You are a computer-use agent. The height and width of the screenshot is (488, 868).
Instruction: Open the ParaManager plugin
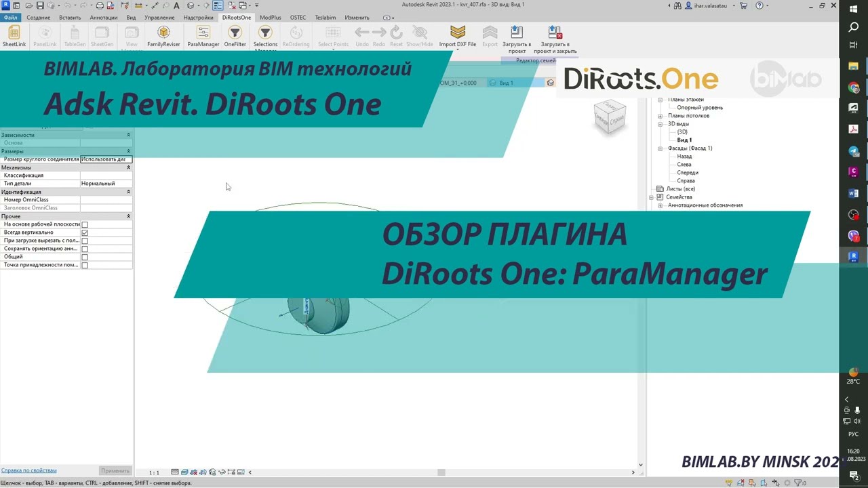tap(203, 37)
